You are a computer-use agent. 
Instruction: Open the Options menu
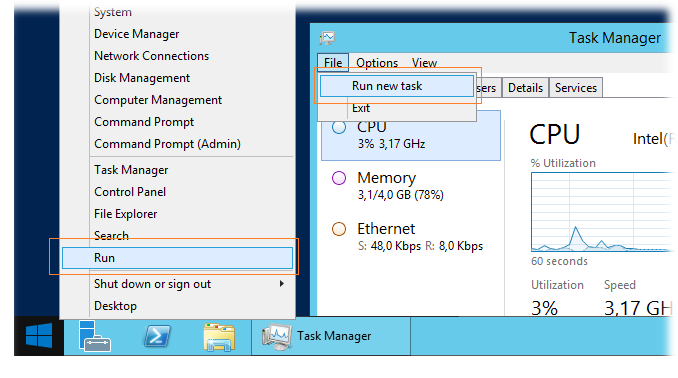click(x=377, y=63)
